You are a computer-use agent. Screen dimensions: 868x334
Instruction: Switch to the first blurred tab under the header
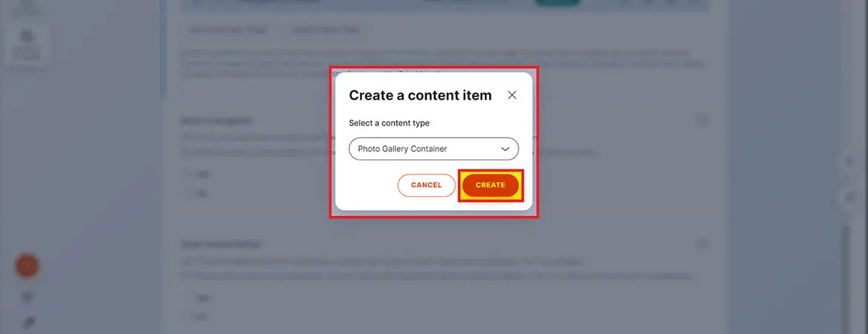click(228, 30)
